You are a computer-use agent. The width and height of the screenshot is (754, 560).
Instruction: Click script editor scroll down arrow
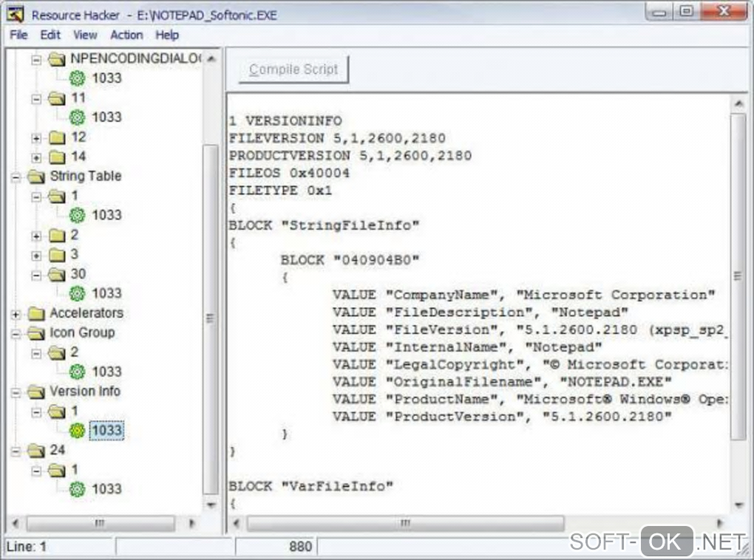pyautogui.click(x=738, y=505)
